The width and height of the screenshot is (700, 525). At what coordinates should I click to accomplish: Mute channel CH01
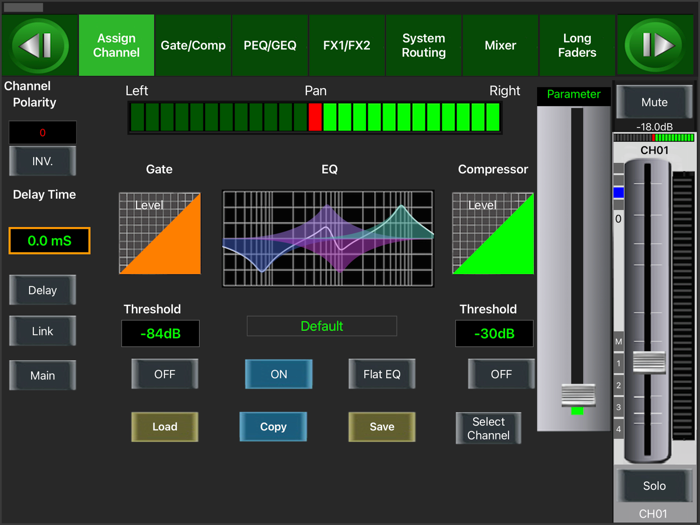(654, 102)
